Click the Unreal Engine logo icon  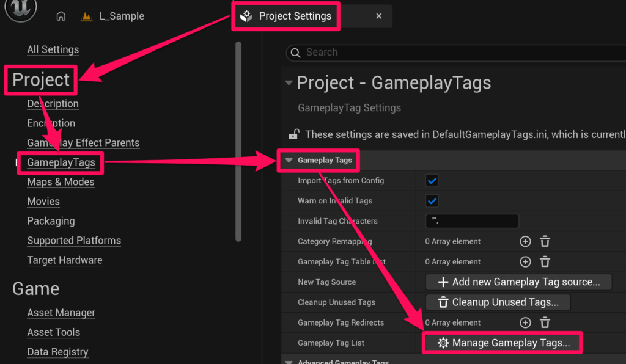(20, 9)
